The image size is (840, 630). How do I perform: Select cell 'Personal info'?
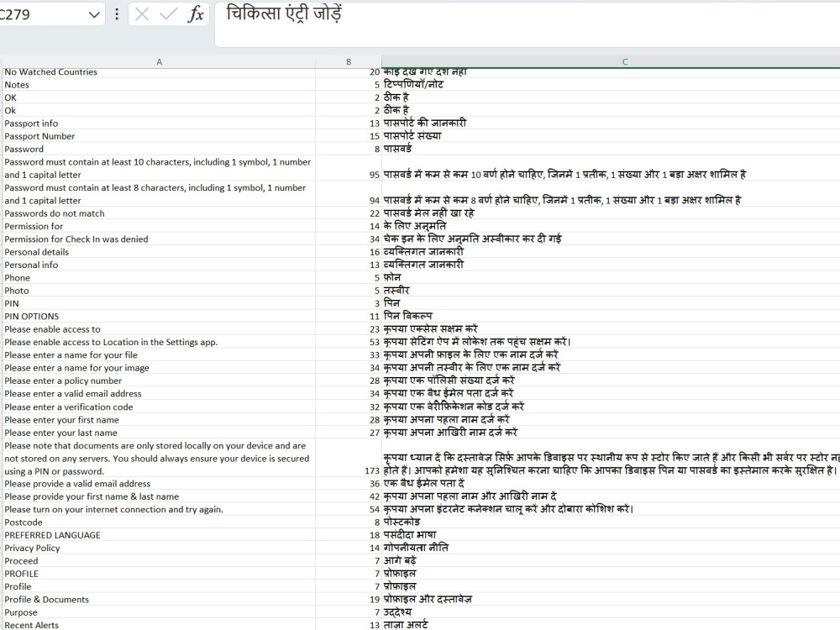[x=159, y=265]
